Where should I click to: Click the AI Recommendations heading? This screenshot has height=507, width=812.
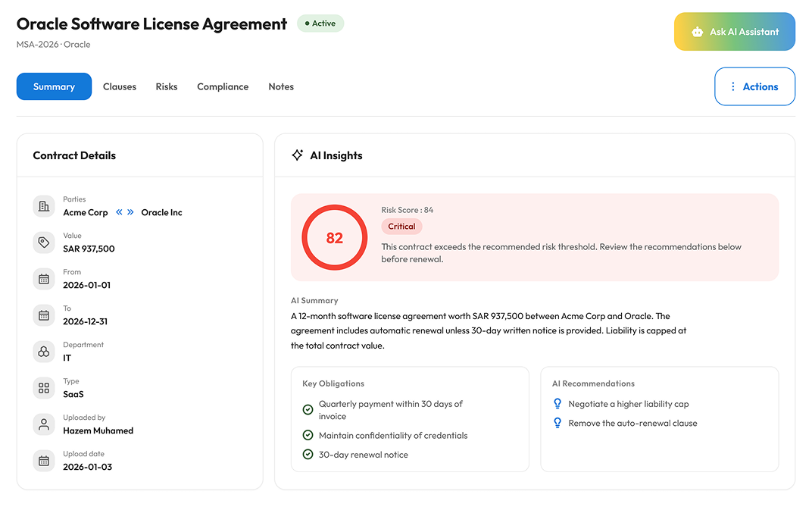(593, 383)
